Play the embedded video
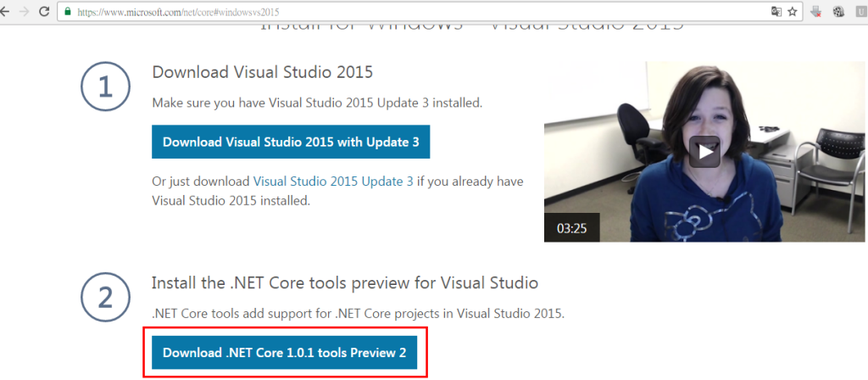868x380 pixels. point(704,152)
